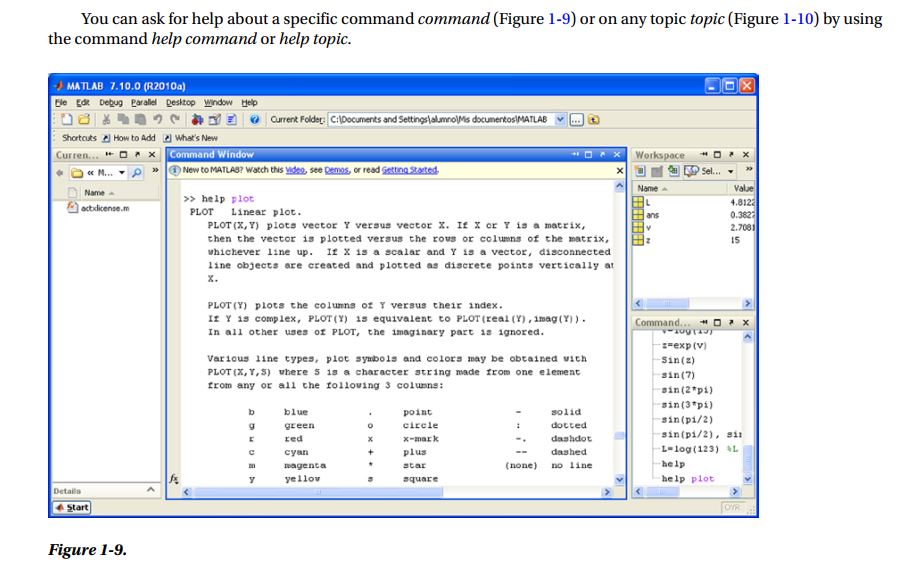The height and width of the screenshot is (569, 898).
Task: Show more Workspace toolbar options chevron
Action: 749,169
